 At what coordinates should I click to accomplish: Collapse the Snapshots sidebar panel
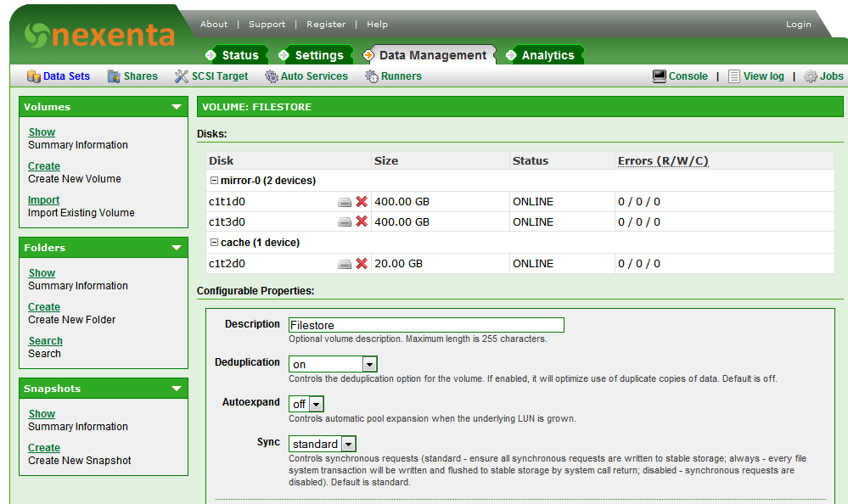[177, 389]
